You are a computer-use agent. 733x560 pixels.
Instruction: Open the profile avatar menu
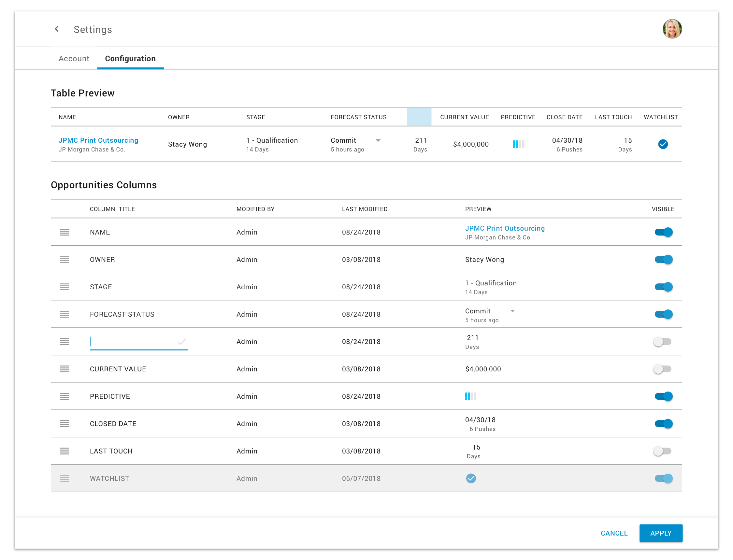(672, 29)
